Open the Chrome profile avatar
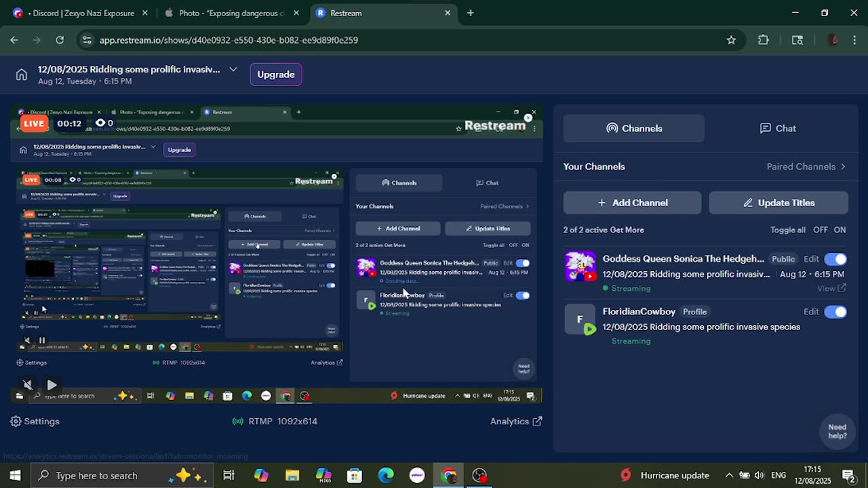 tap(833, 40)
